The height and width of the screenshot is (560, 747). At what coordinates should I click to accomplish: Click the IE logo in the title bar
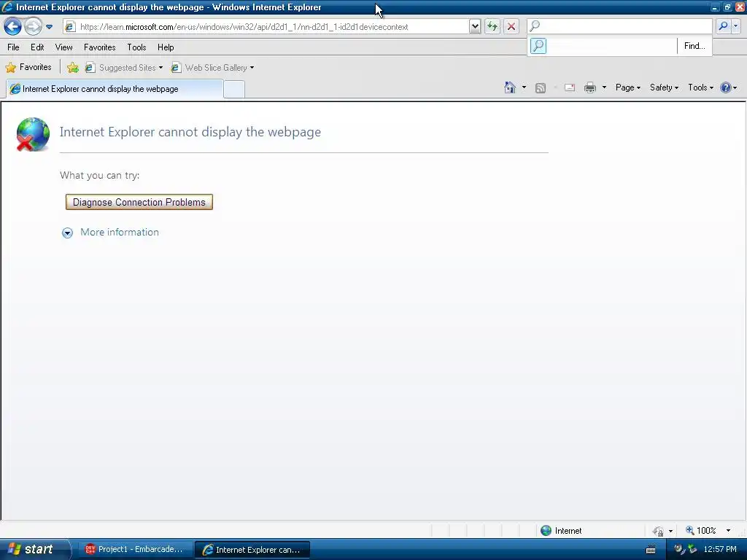7,7
